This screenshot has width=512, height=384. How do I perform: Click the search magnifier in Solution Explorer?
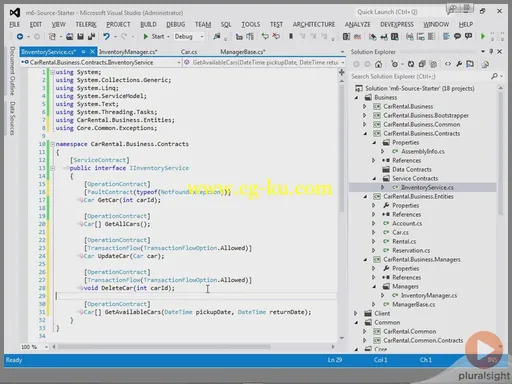[495, 76]
